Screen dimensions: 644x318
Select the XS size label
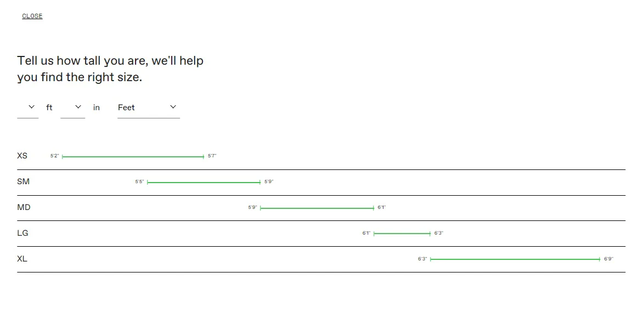(22, 156)
